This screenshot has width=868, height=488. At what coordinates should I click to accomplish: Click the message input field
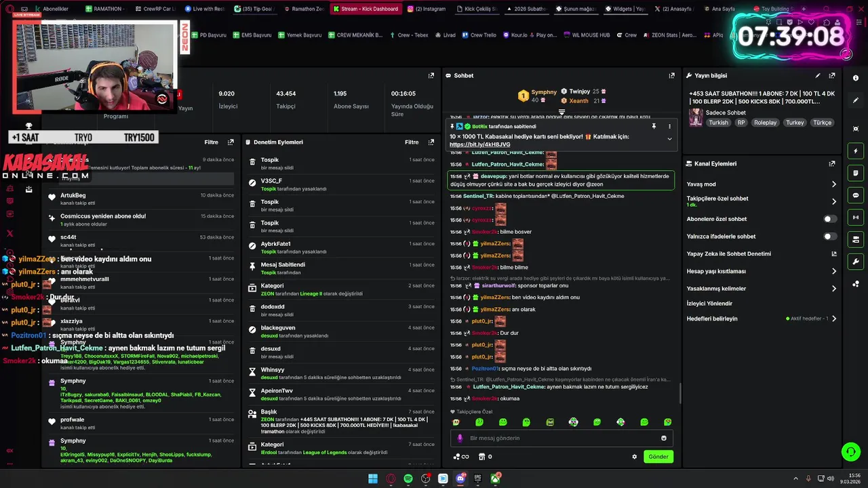click(x=561, y=439)
